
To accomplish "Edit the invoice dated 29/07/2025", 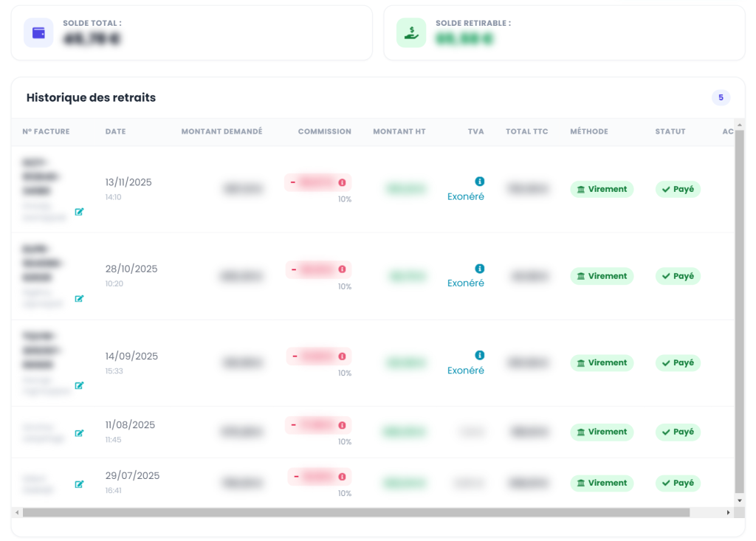I will coord(79,484).
